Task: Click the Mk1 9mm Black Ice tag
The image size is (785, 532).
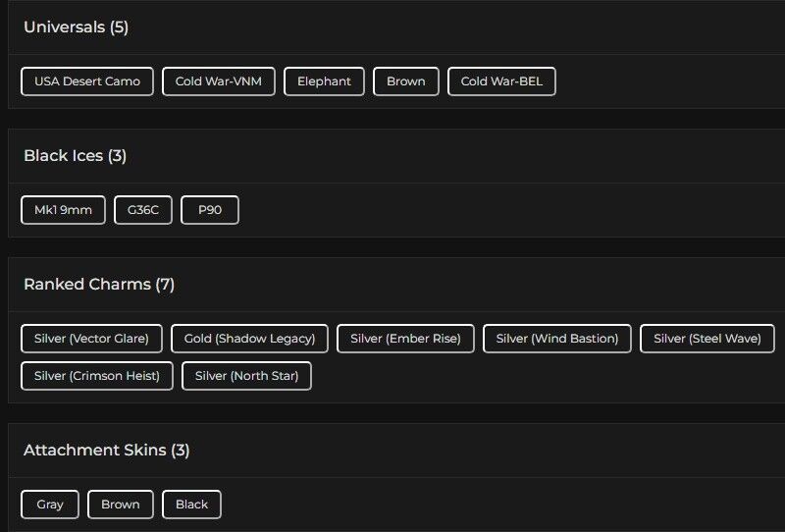Action: tap(63, 210)
